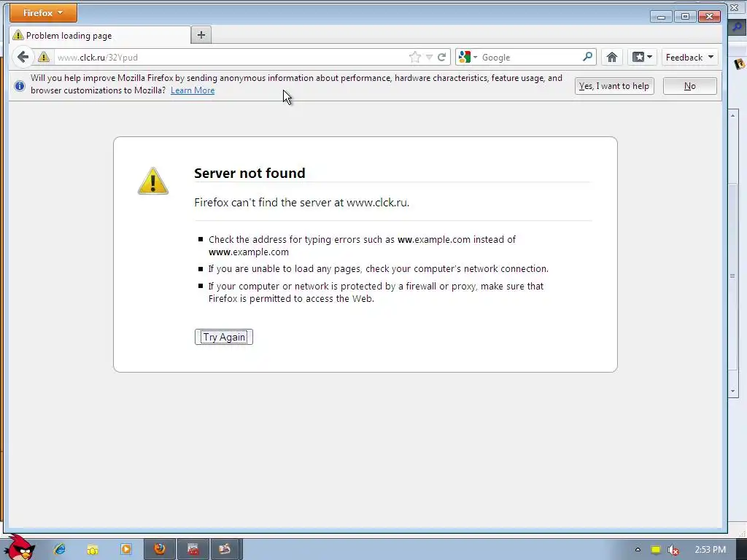
Task: Click the search magnifier icon
Action: (588, 57)
